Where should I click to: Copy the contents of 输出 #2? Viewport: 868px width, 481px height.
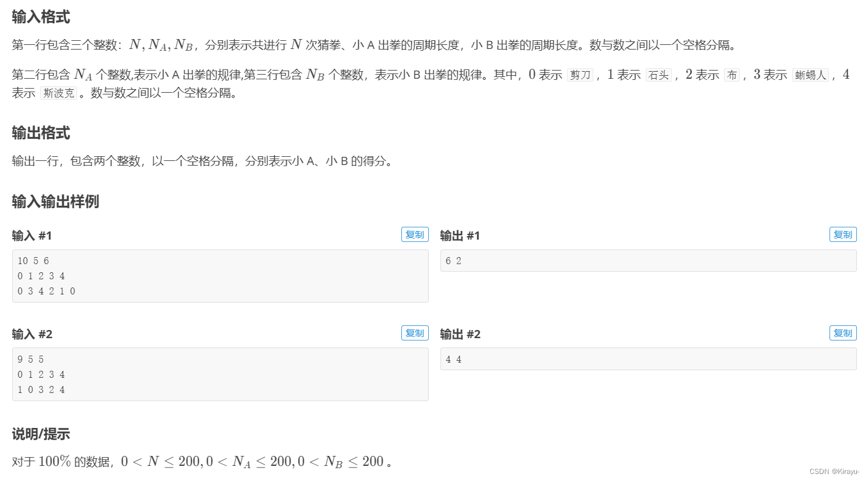click(x=843, y=333)
